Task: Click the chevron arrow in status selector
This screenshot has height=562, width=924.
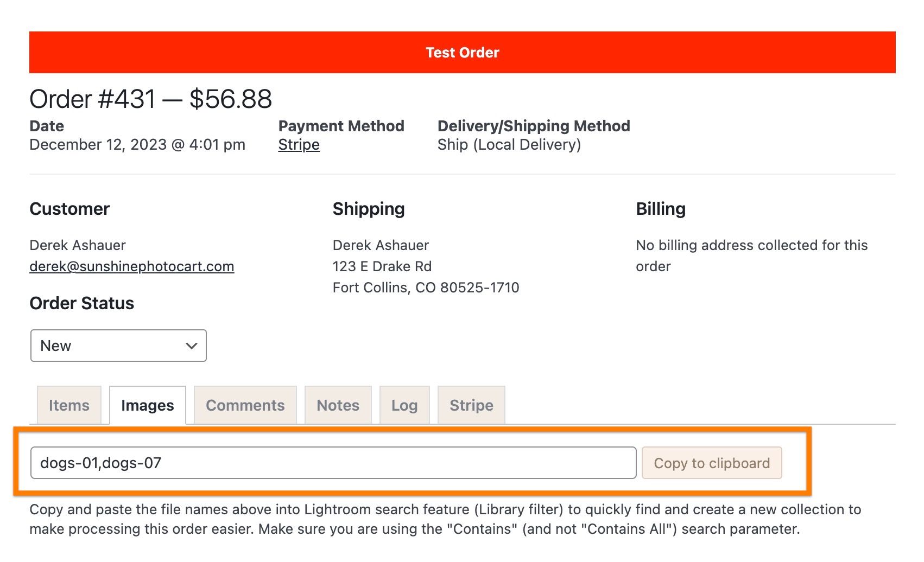Action: pos(191,346)
